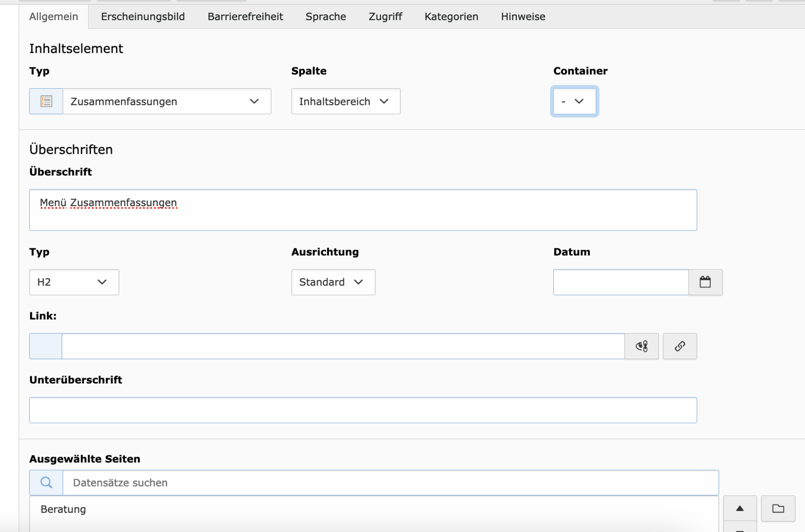Go to the Sprache tab
This screenshot has height=532, width=805.
point(326,17)
